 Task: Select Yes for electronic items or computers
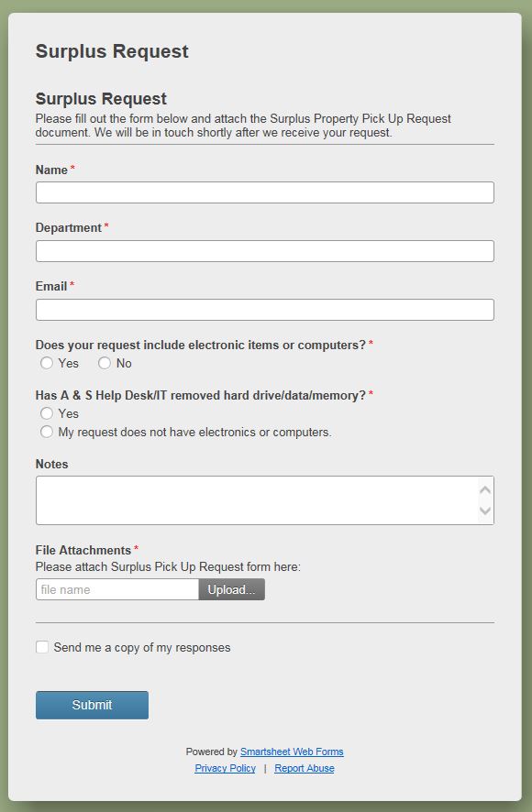pos(47,363)
